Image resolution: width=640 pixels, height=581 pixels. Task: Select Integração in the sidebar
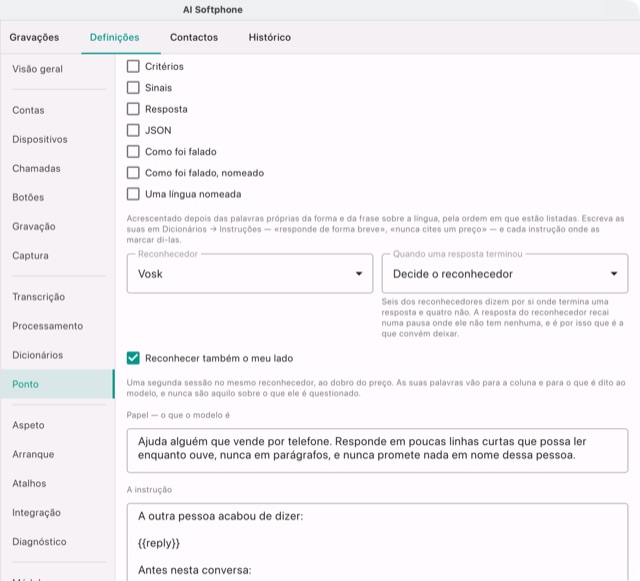[58, 512]
